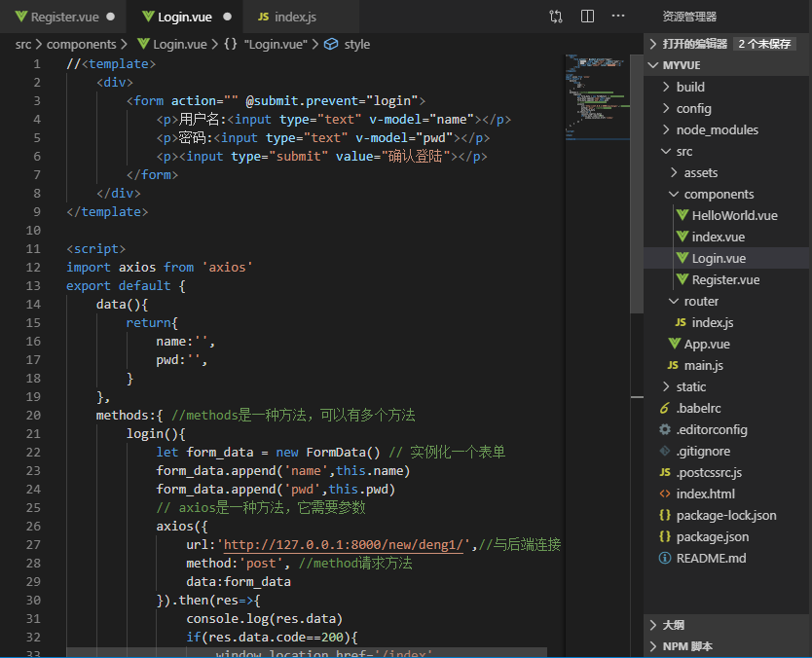Click the info icon beside README.md
This screenshot has width=812, height=658.
[664, 558]
